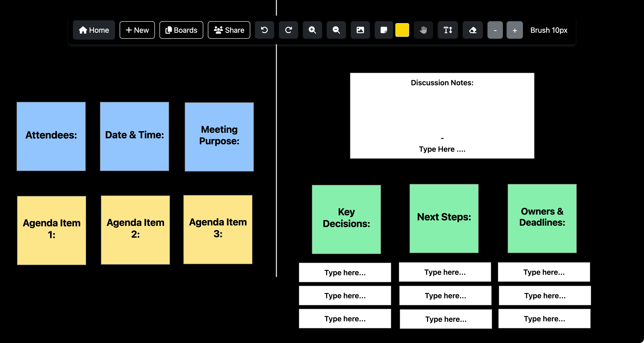Zoom in on the whiteboard canvas

[312, 30]
